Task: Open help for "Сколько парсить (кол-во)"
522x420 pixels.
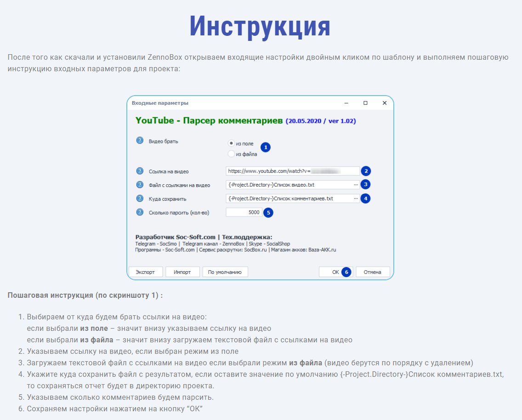Action: pos(139,212)
